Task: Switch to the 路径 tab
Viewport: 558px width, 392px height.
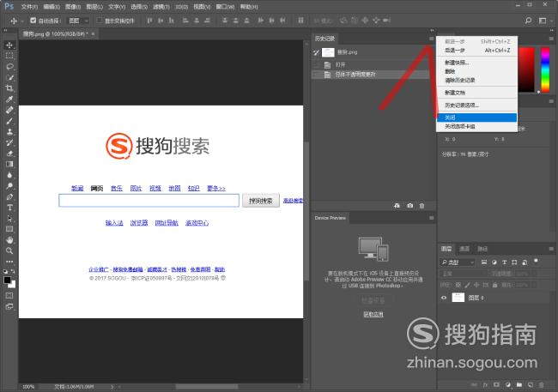Action: 482,249
